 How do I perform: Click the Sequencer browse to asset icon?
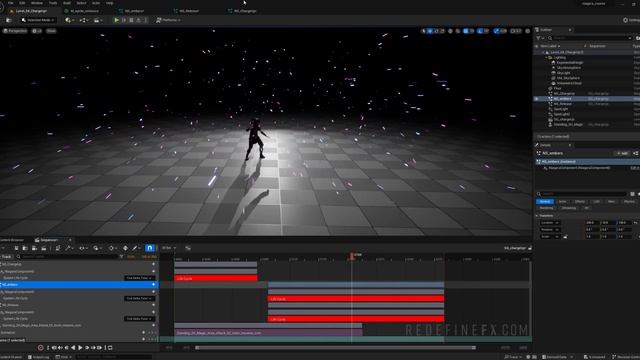[x=25, y=248]
